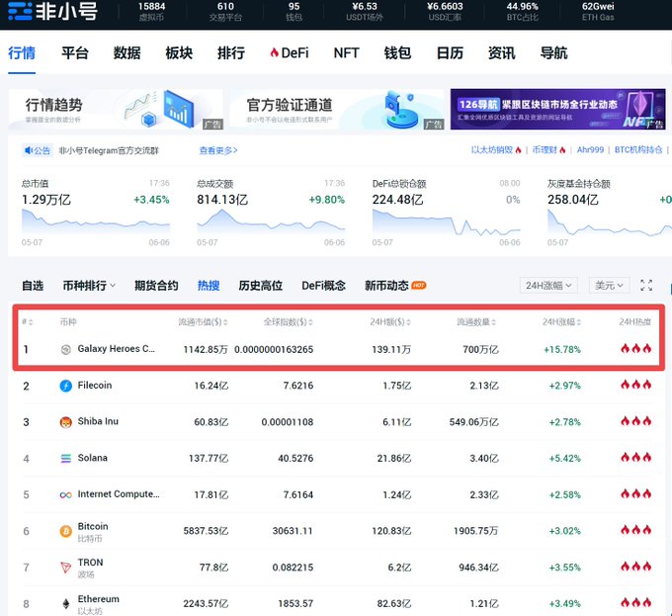
Task: Select the 历史高位 tab
Action: click(x=261, y=286)
